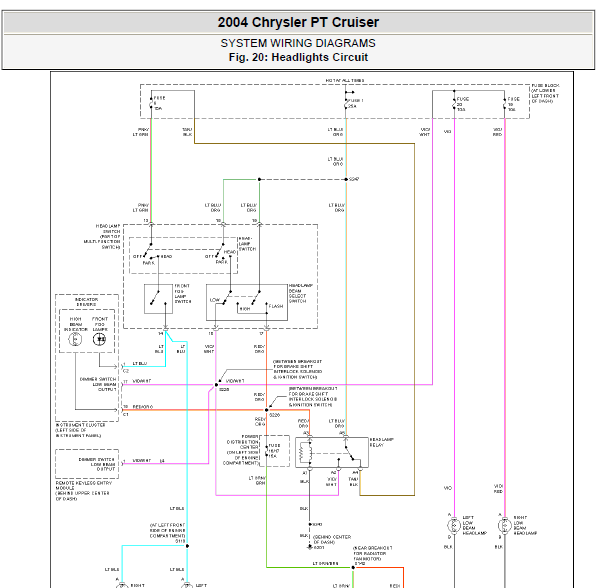This screenshot has height=588, width=600.
Task: Click the 'HIGH' position in beam select switch
Action: [x=245, y=308]
